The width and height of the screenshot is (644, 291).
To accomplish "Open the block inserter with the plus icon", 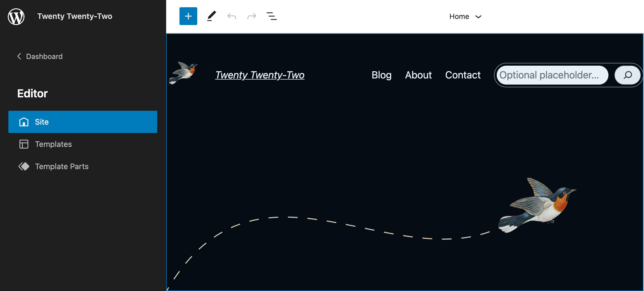I will 188,16.
